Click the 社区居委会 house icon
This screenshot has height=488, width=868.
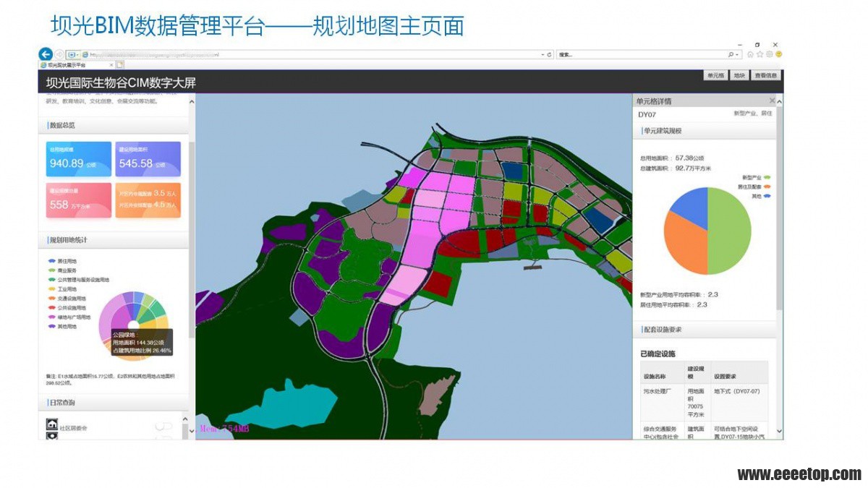pyautogui.click(x=52, y=424)
